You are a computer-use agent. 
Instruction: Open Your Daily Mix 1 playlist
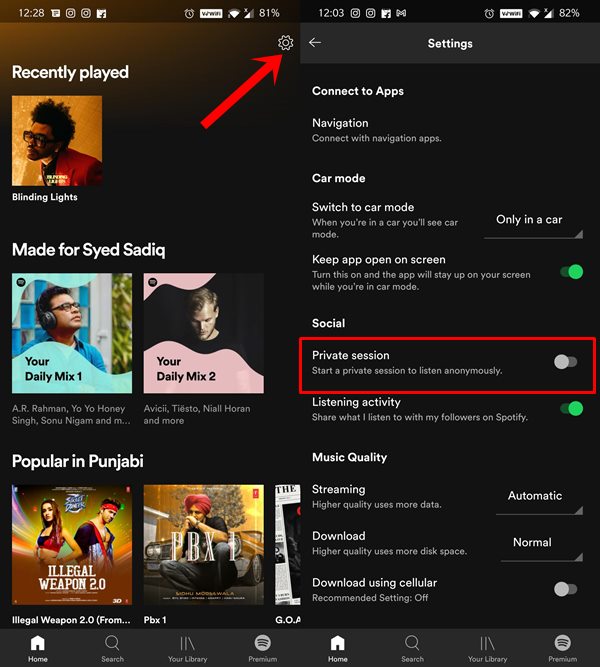[72, 333]
